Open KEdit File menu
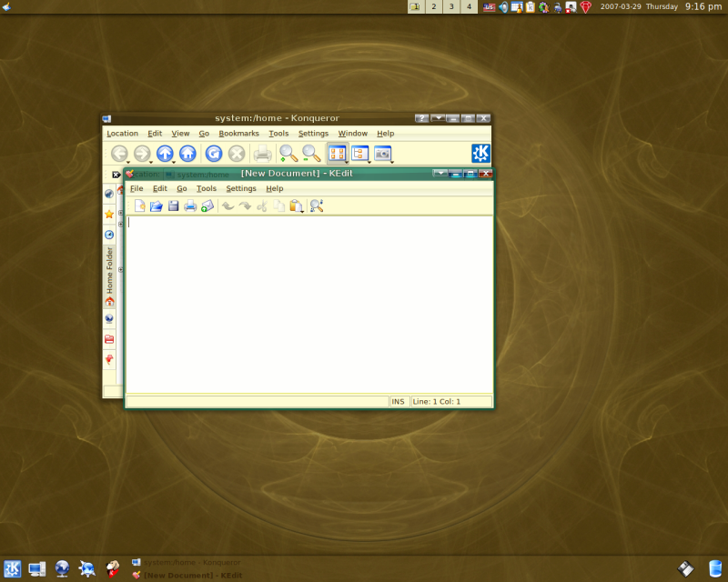Image resolution: width=728 pixels, height=582 pixels. (x=136, y=188)
